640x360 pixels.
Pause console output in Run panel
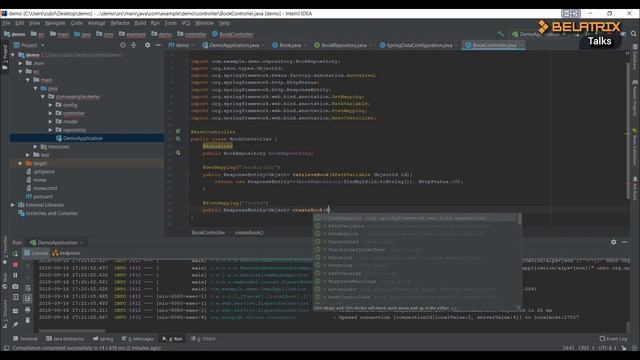pyautogui.click(x=15, y=276)
